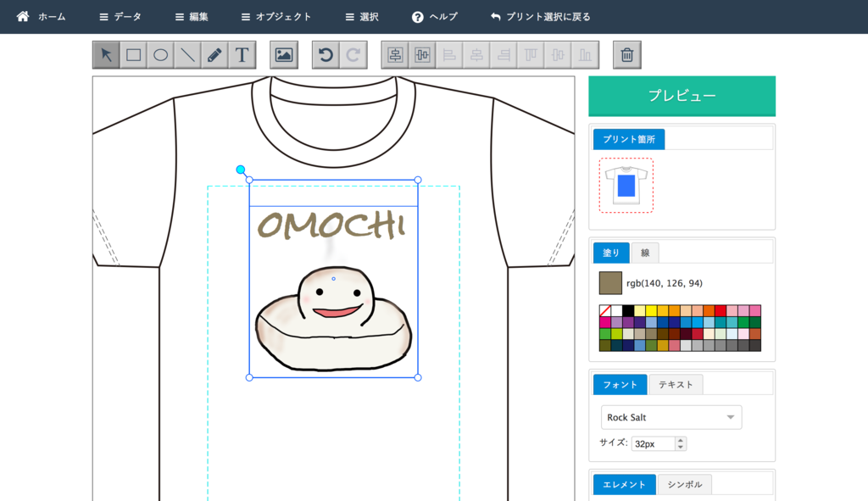
Task: Click the green プレビュー button
Action: 682,96
